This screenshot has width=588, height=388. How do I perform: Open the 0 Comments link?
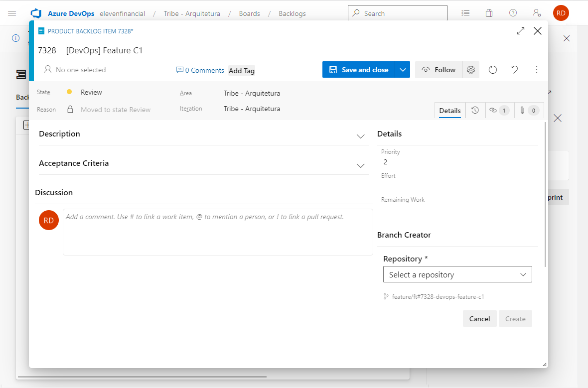point(204,70)
